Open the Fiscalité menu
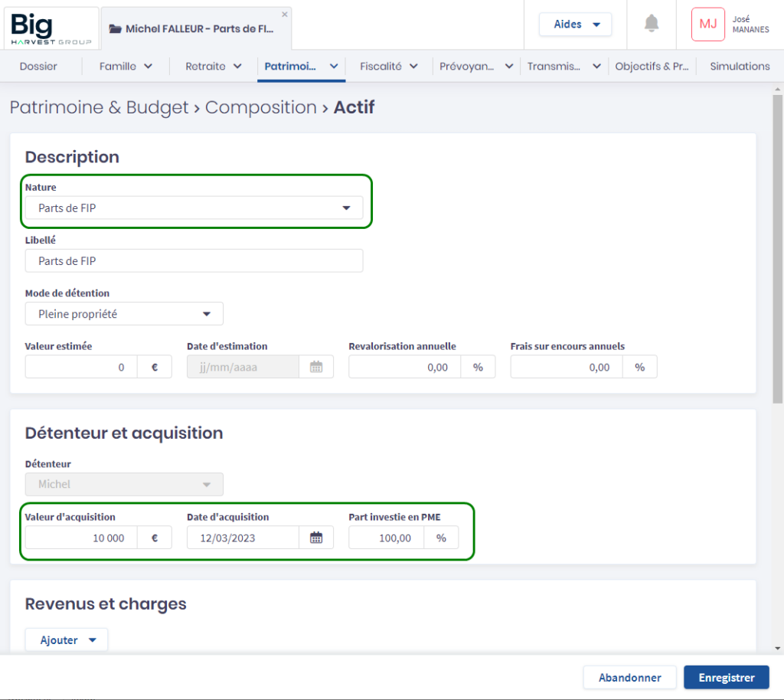784x700 pixels. click(389, 67)
